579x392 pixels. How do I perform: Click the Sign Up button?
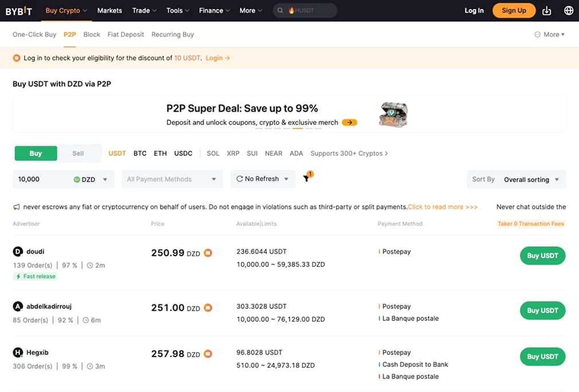click(x=514, y=10)
